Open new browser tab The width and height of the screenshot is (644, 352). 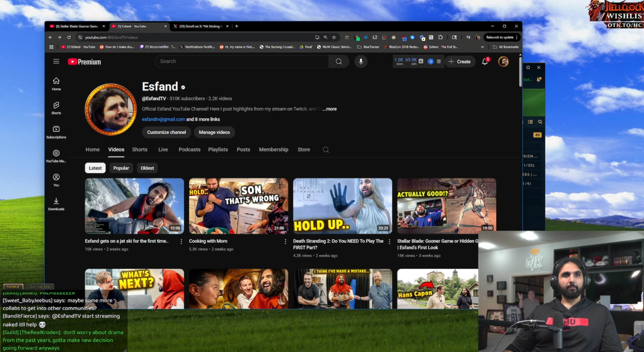pyautogui.click(x=236, y=26)
